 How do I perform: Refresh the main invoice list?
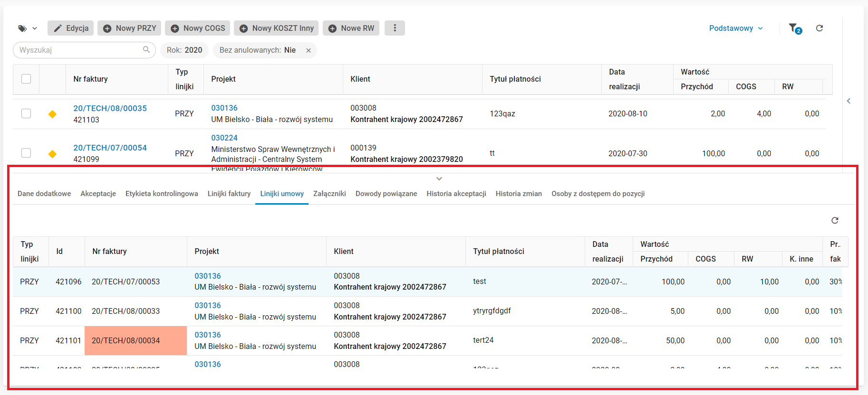pos(820,28)
